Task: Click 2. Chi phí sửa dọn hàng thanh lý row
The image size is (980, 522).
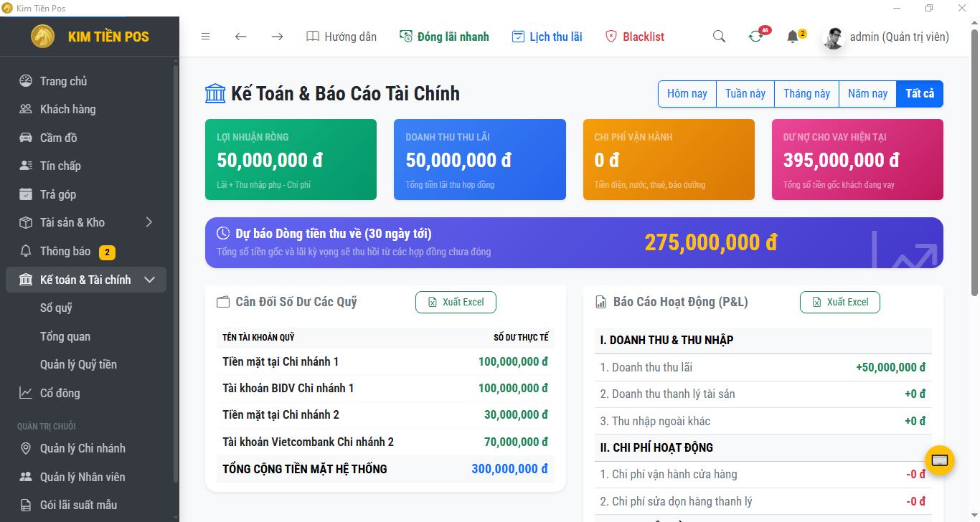Action: pos(763,501)
